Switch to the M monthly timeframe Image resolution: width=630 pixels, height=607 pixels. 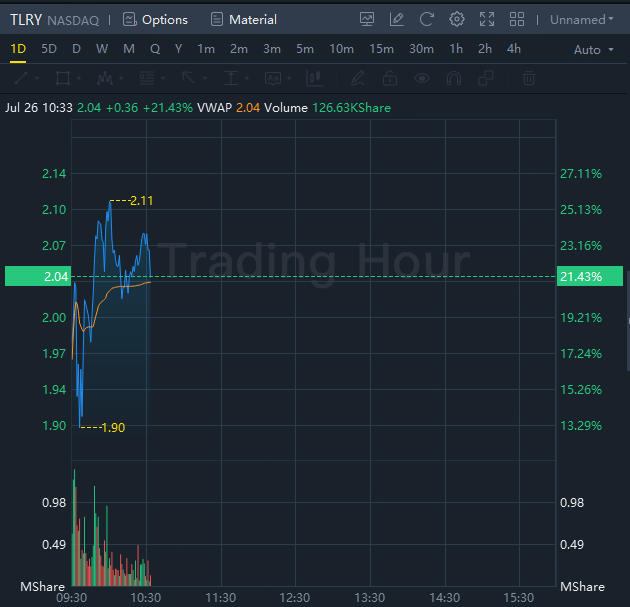129,49
